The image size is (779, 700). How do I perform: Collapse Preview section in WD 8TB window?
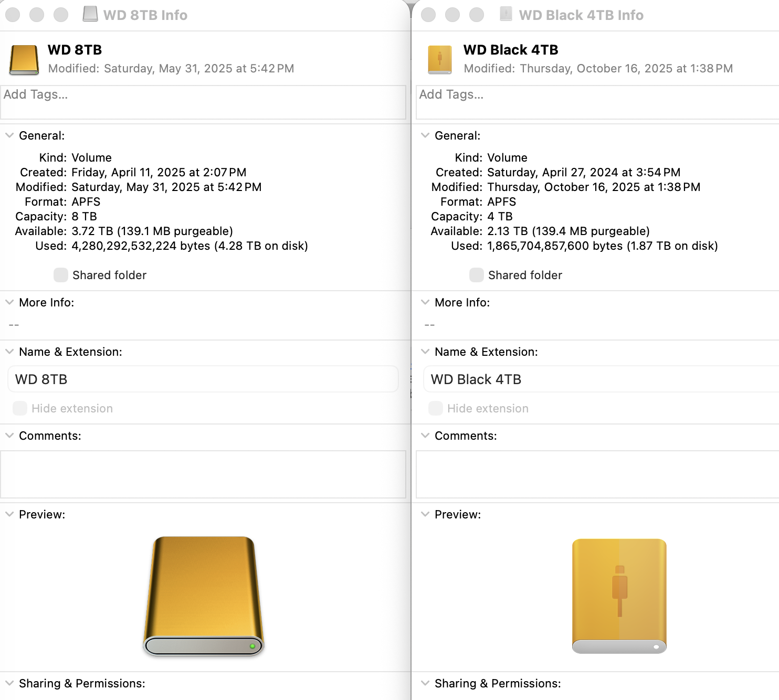point(9,514)
